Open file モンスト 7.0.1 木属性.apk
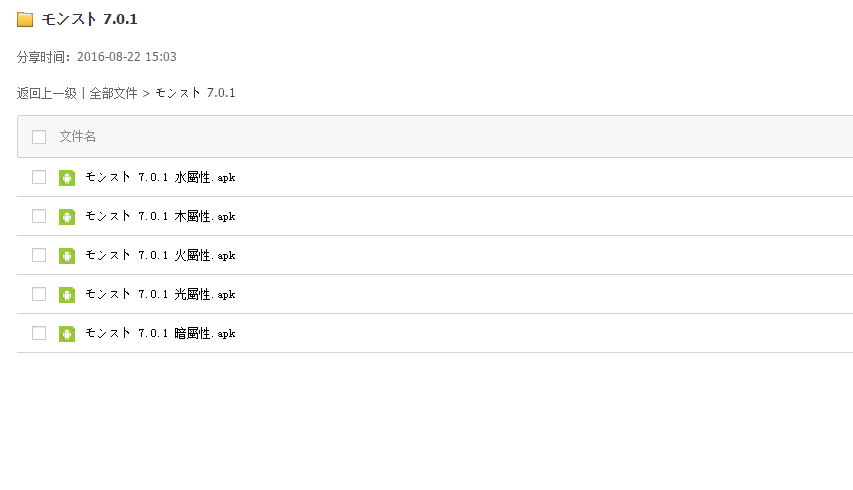The image size is (853, 490). click(x=160, y=217)
